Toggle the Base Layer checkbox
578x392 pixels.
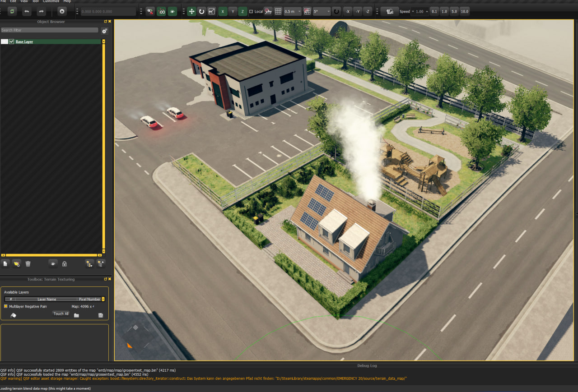(x=12, y=42)
